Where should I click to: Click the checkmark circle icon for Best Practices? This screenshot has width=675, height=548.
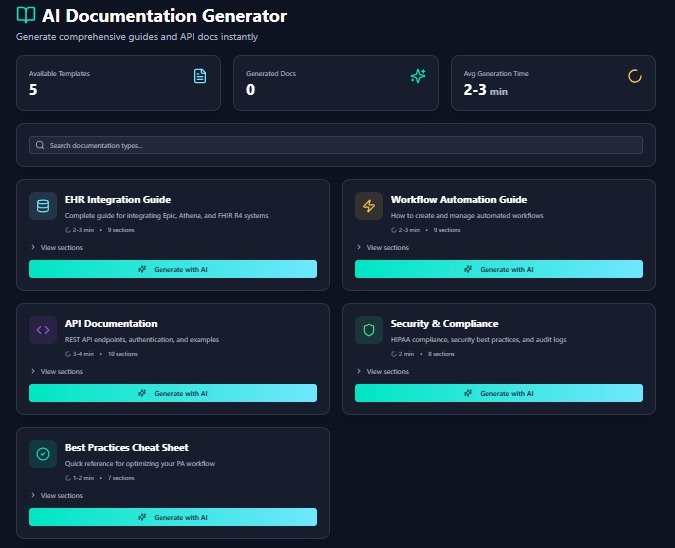tap(43, 454)
